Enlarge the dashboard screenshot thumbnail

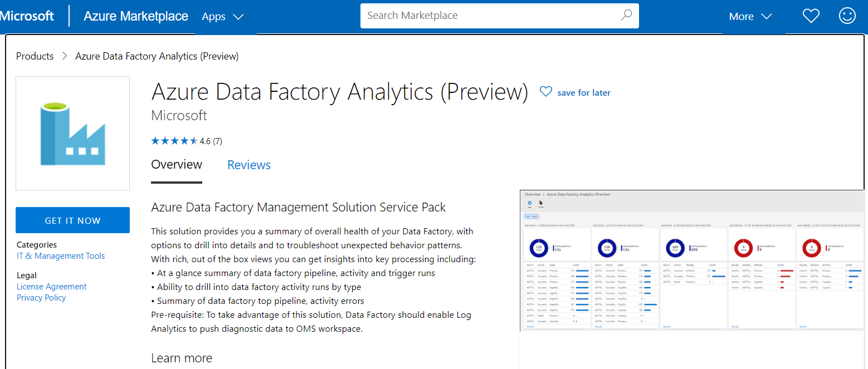pos(692,260)
